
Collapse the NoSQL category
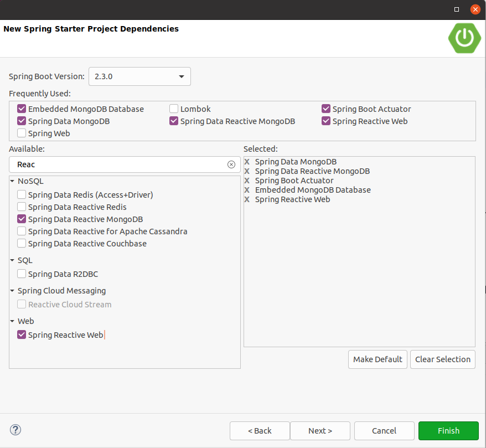[x=12, y=181]
